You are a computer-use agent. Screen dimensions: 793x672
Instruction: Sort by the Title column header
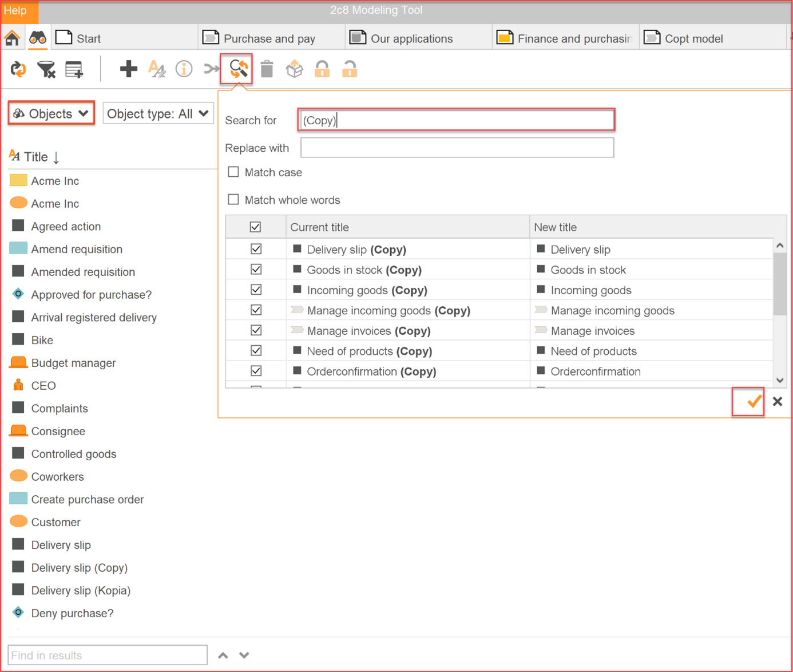tap(35, 157)
